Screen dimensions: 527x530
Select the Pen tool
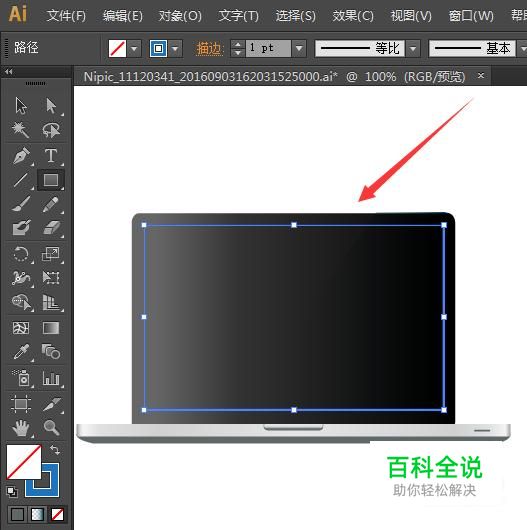tap(21, 156)
